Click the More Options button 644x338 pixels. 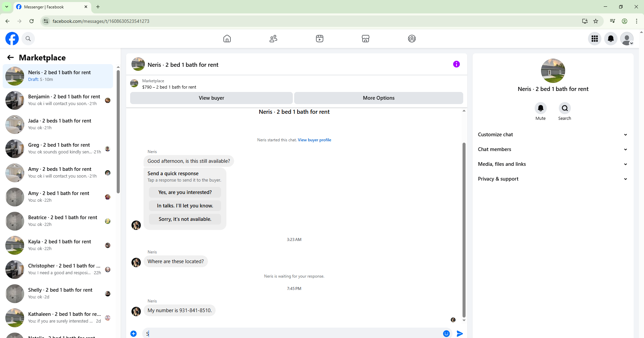[379, 98]
